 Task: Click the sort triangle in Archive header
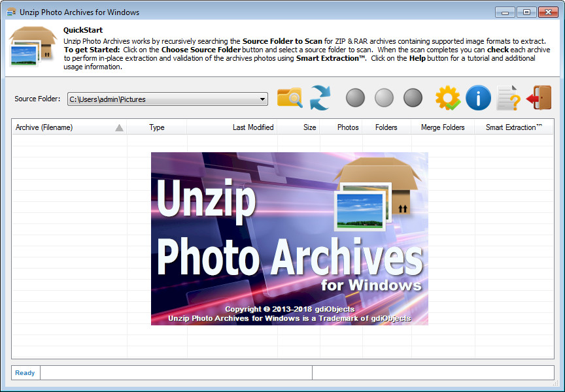pos(119,128)
